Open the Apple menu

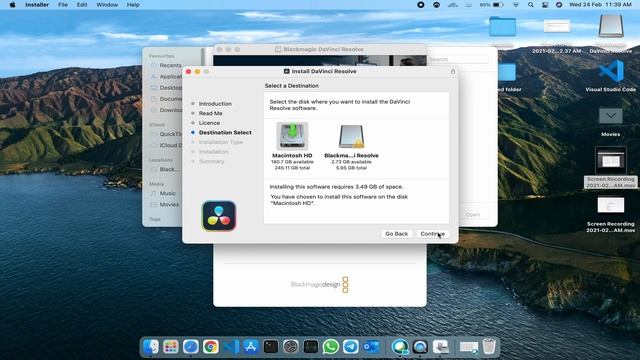pyautogui.click(x=12, y=5)
